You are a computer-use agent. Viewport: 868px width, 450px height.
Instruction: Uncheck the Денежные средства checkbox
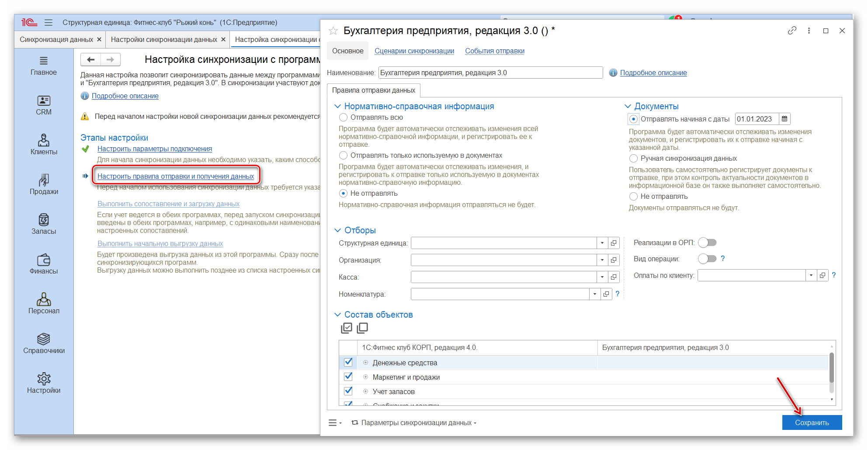pyautogui.click(x=348, y=362)
